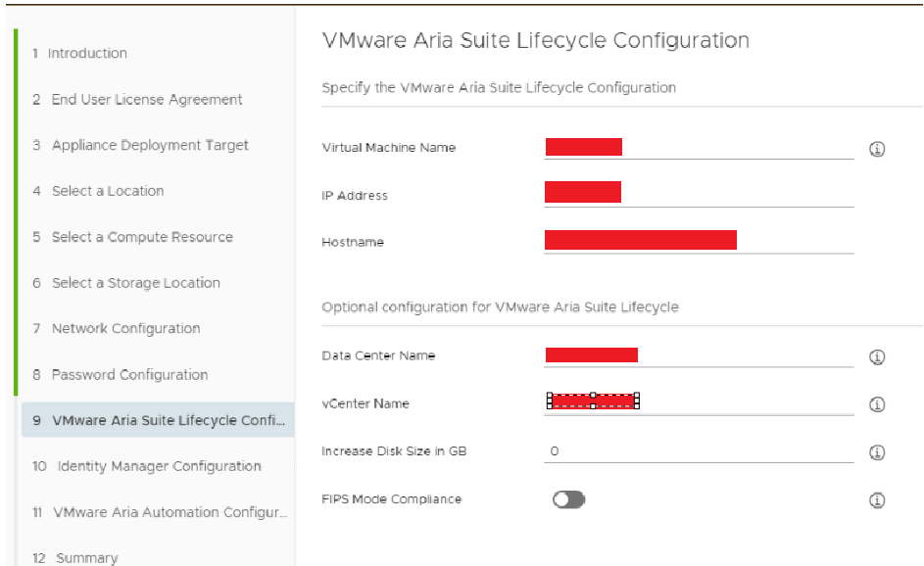Focus the Hostname input field
The image size is (924, 566).
tap(699, 242)
